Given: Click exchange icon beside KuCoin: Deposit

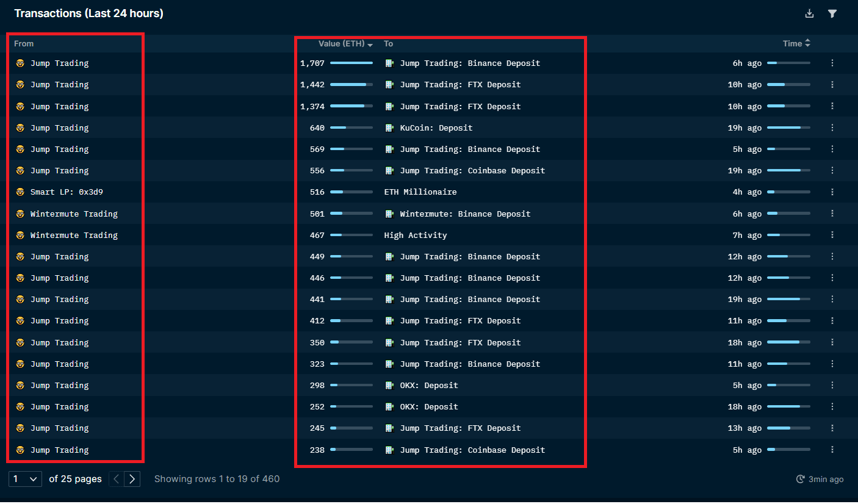Looking at the screenshot, I should coord(389,128).
